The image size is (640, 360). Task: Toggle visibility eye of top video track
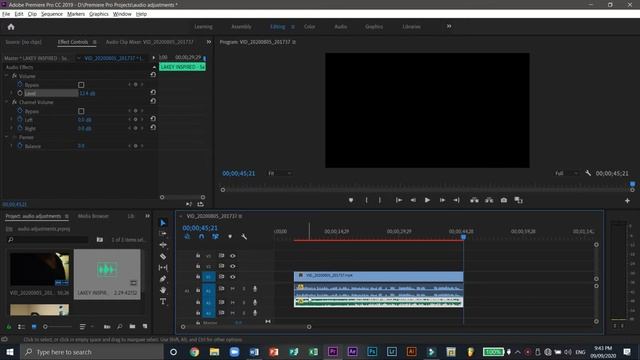233,256
